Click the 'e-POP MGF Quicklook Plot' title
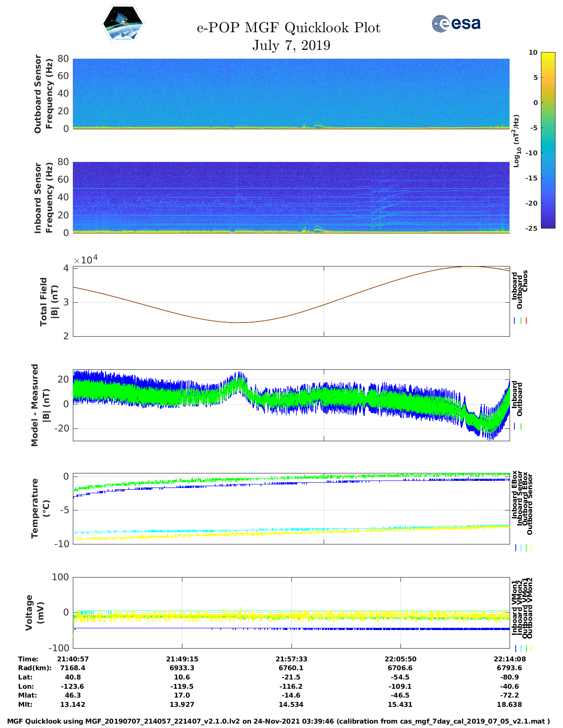 point(288,28)
